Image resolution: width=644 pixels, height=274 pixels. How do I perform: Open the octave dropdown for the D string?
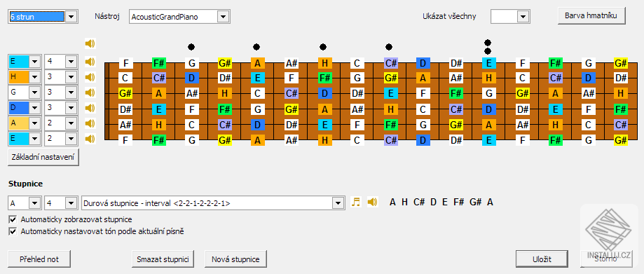pyautogui.click(x=71, y=108)
